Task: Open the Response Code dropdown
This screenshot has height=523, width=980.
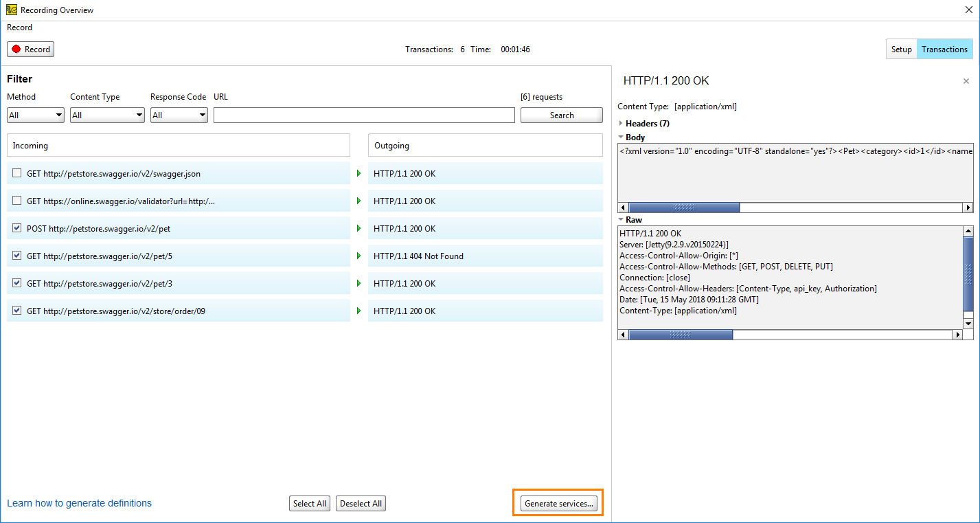Action: pyautogui.click(x=204, y=114)
